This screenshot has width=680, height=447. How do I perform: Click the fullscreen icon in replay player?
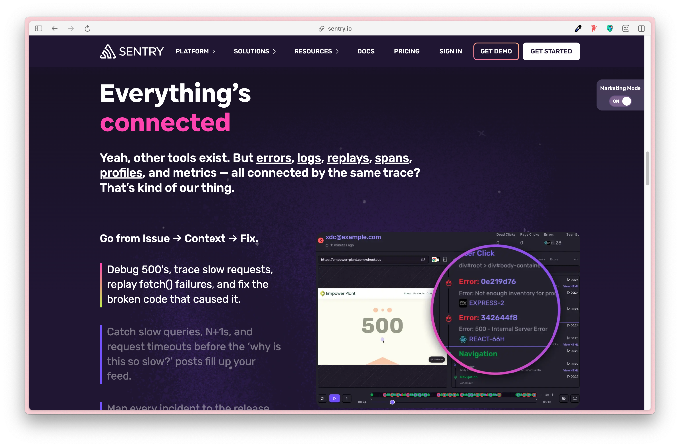(575, 398)
